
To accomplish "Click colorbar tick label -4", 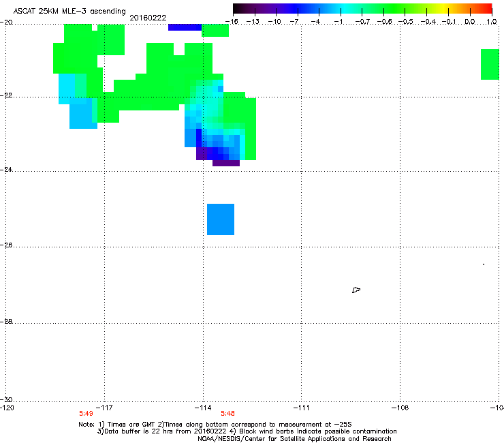I will pyautogui.click(x=315, y=22).
